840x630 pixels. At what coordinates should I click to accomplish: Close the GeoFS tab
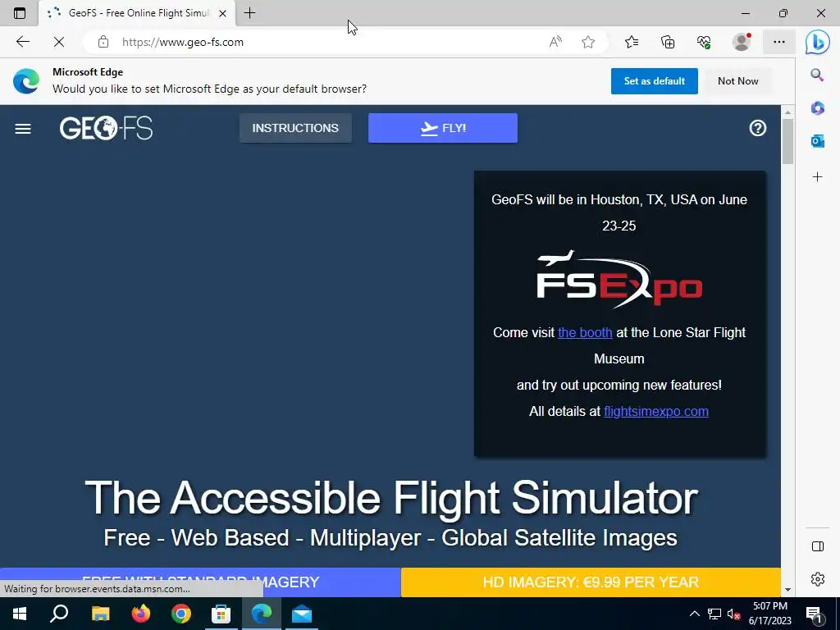(223, 13)
